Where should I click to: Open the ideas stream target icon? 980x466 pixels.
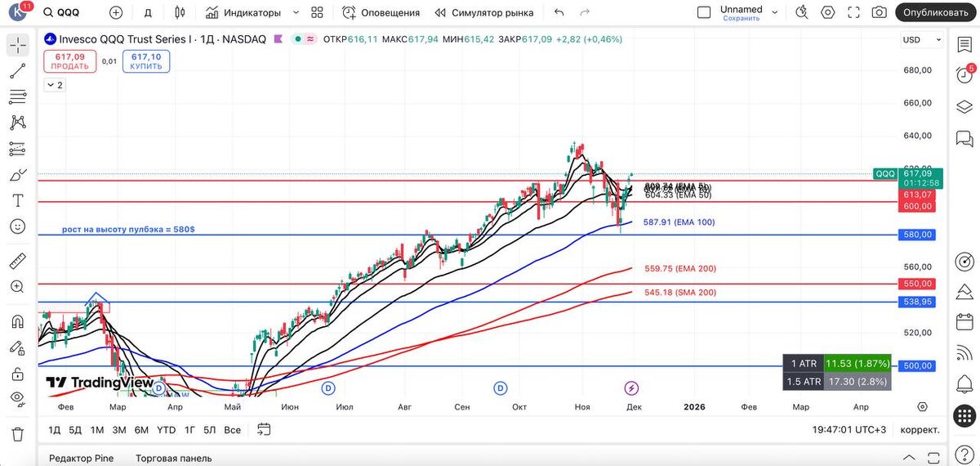point(964,262)
